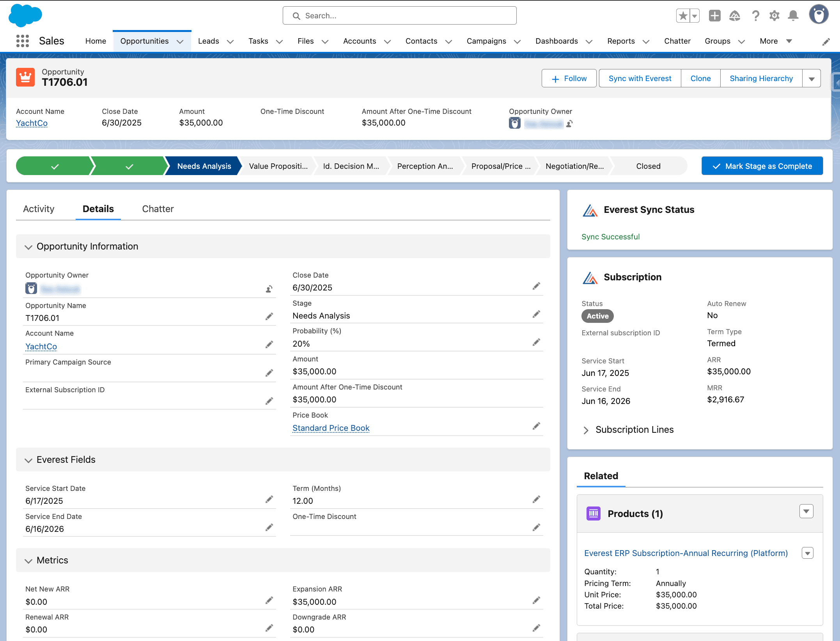Select the Closed stage in path
The image size is (840, 641).
click(x=648, y=166)
